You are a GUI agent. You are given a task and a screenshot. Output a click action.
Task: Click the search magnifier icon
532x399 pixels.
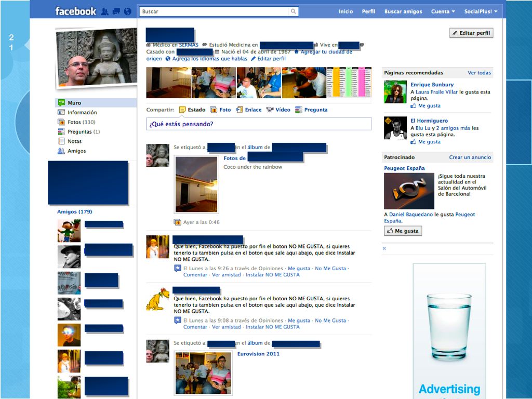(293, 11)
